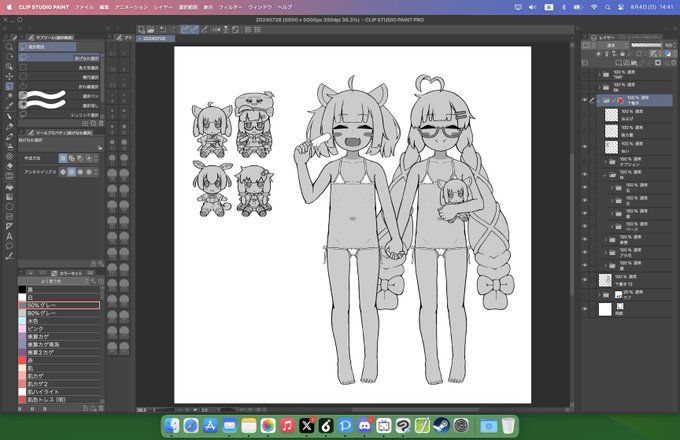Select 折れ線選択 sub tool
This screenshot has width=680, height=440.
pyautogui.click(x=61, y=87)
